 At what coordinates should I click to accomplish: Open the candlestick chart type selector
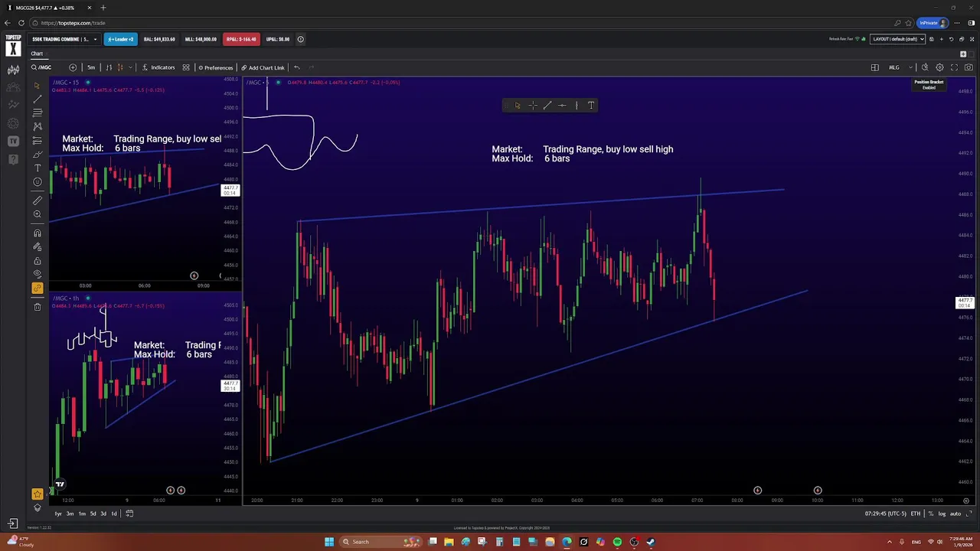click(119, 67)
